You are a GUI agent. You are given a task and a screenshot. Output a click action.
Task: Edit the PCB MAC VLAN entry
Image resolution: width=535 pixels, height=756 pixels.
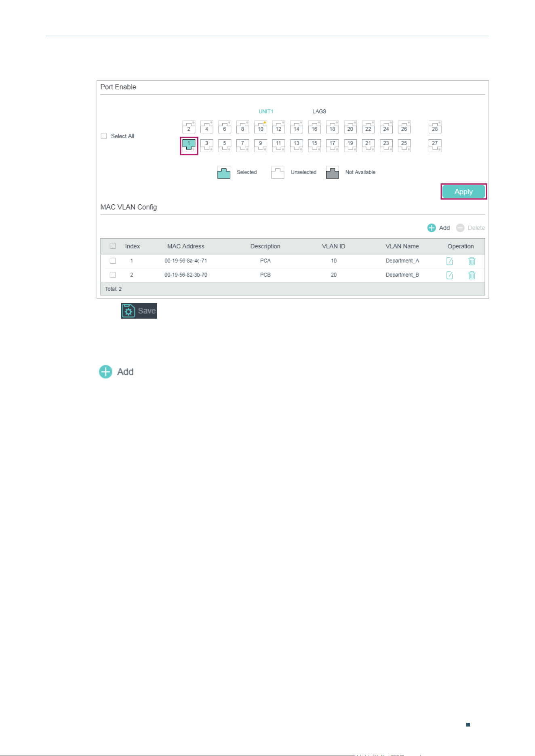[x=449, y=275]
